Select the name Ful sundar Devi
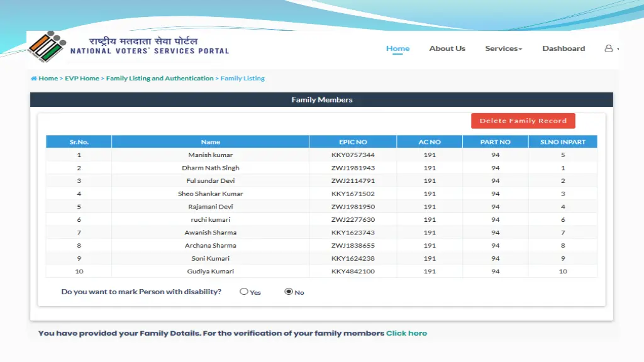 pos(210,181)
